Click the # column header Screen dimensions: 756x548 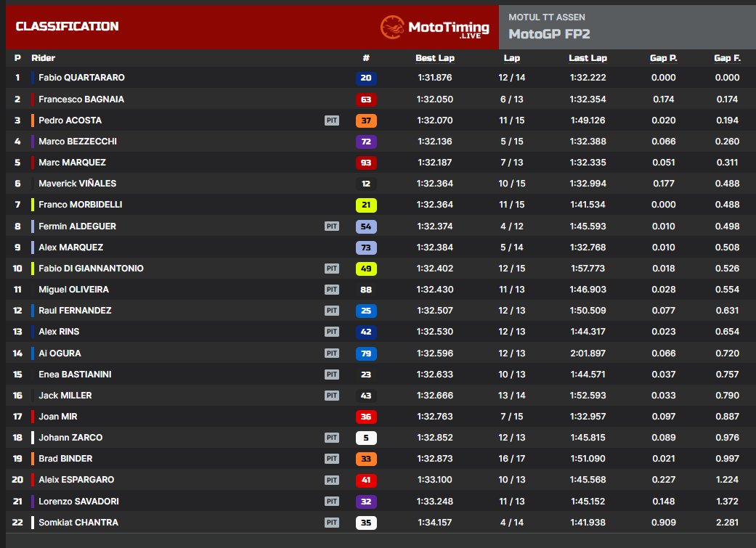[366, 58]
